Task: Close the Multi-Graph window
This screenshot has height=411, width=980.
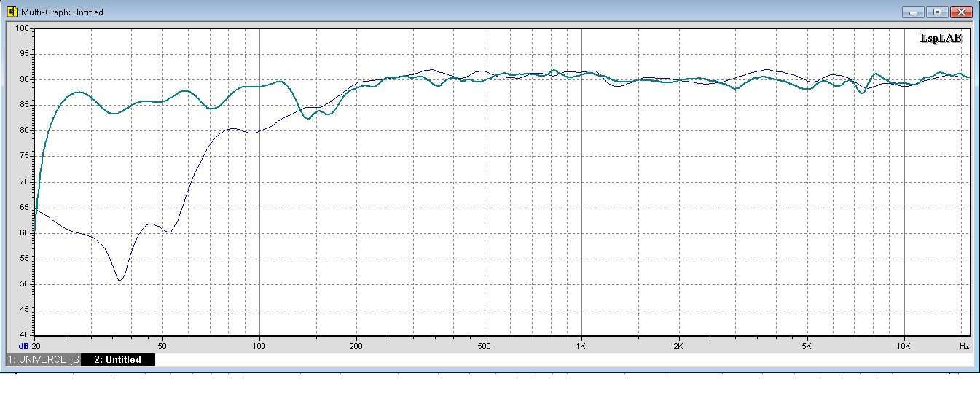Action: click(962, 12)
